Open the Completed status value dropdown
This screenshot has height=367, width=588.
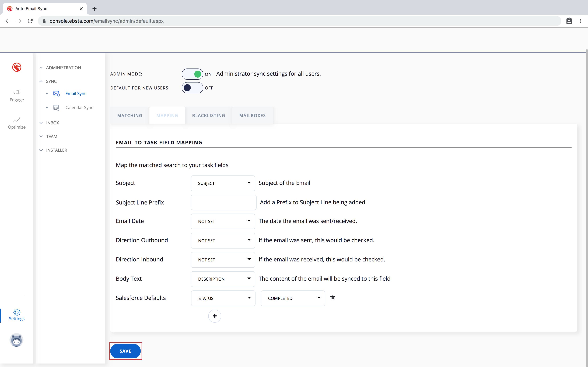(293, 298)
